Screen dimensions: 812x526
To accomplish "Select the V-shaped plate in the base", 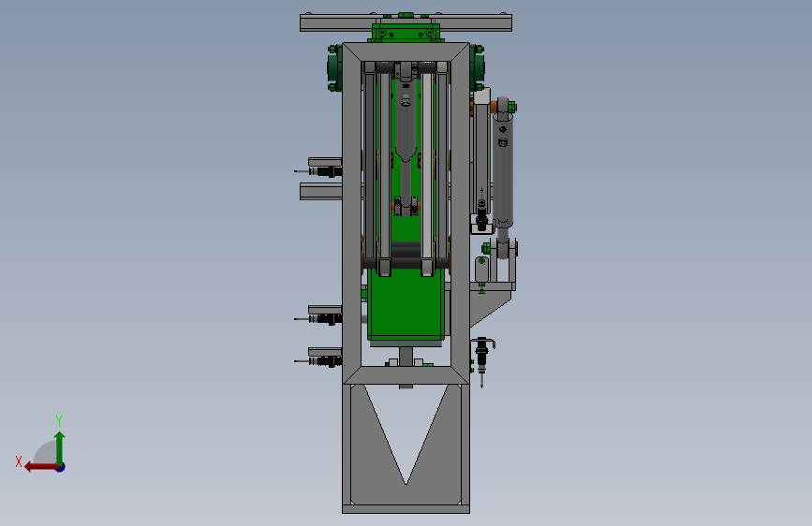I will pos(406,444).
